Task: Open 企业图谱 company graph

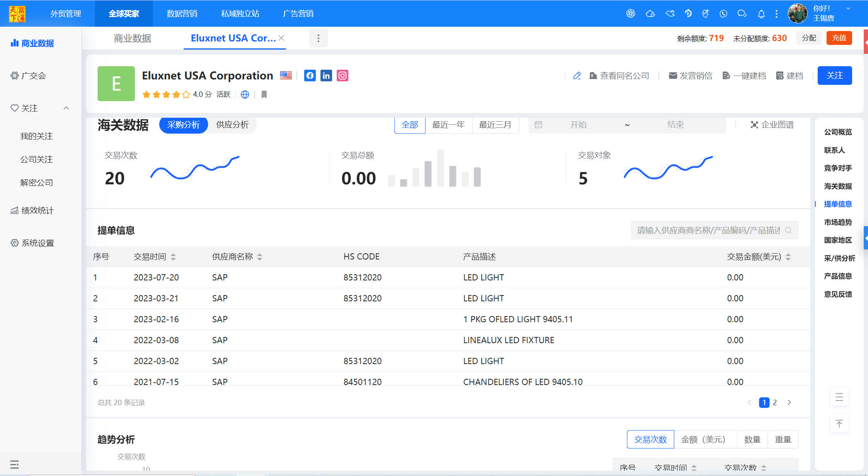Action: pyautogui.click(x=772, y=125)
